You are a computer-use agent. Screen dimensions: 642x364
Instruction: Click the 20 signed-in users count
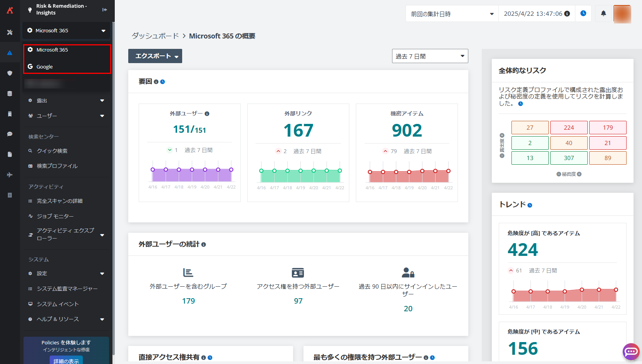pos(408,309)
